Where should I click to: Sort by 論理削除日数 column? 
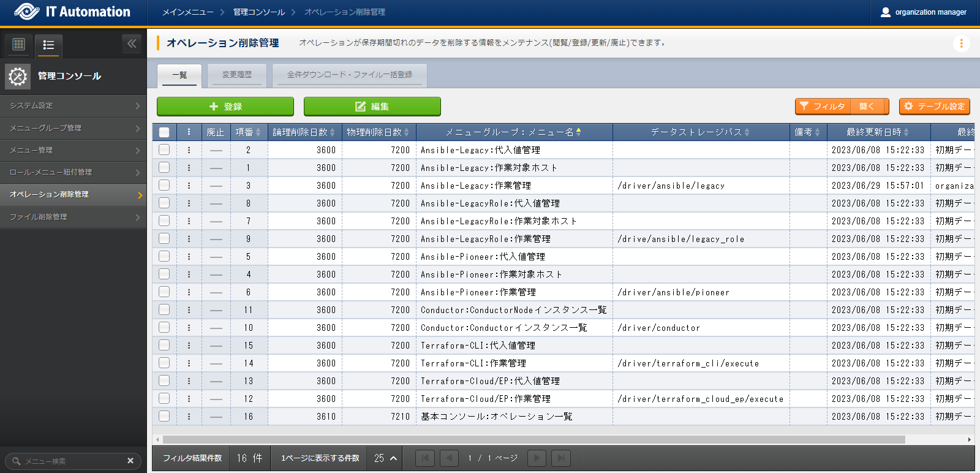[x=304, y=132]
